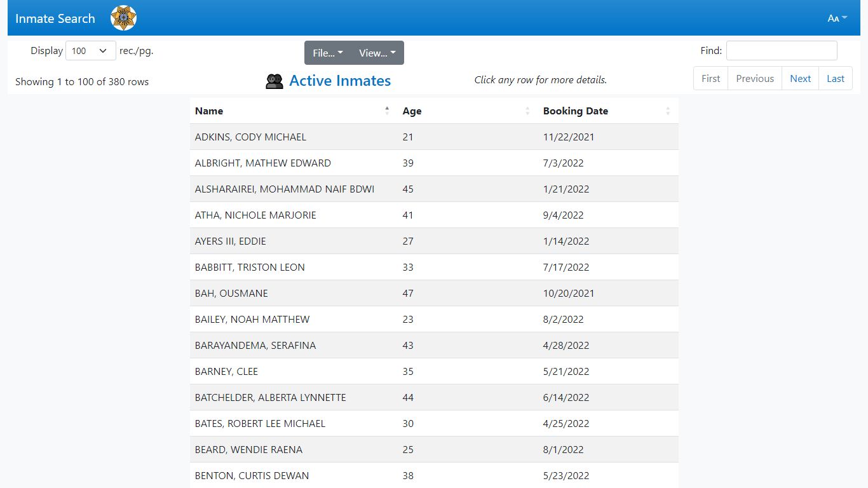
Task: Select the BARAYANDEMA, SERAFINA row
Action: point(434,345)
